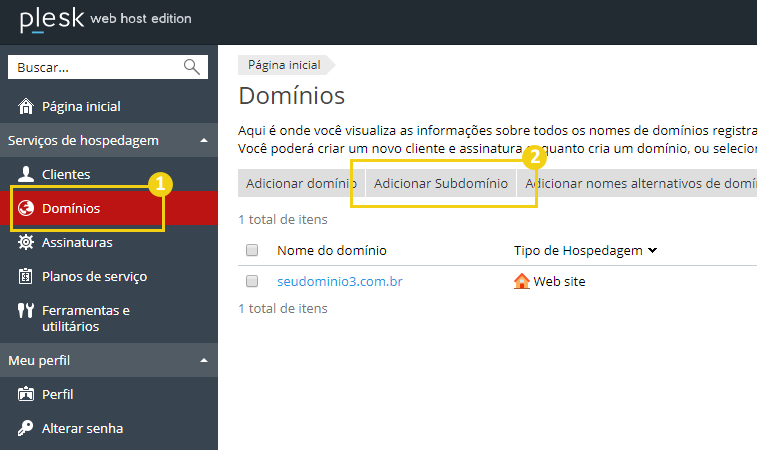Click the Perfil badge icon
This screenshot has width=757, height=450.
pos(26,394)
